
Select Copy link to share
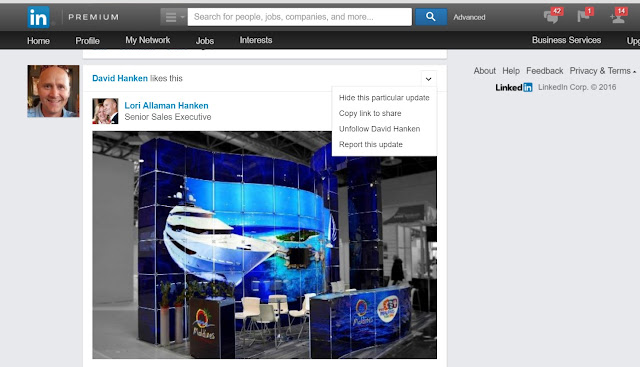(x=370, y=113)
